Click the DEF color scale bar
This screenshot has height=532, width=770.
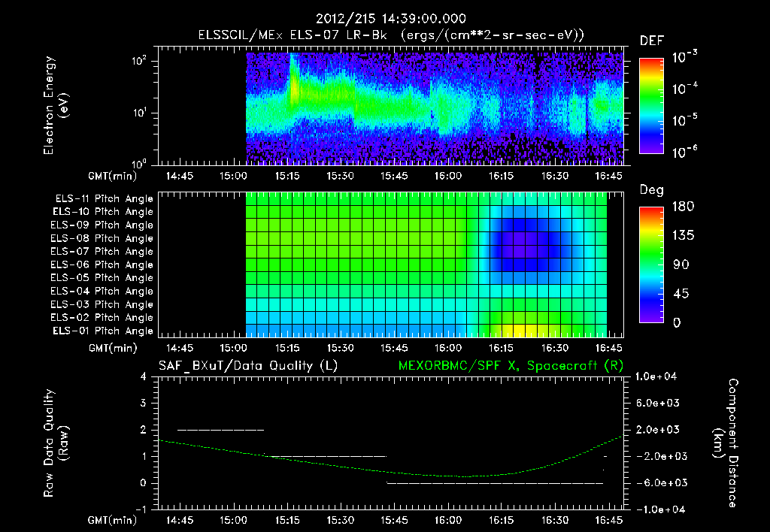pos(651,105)
